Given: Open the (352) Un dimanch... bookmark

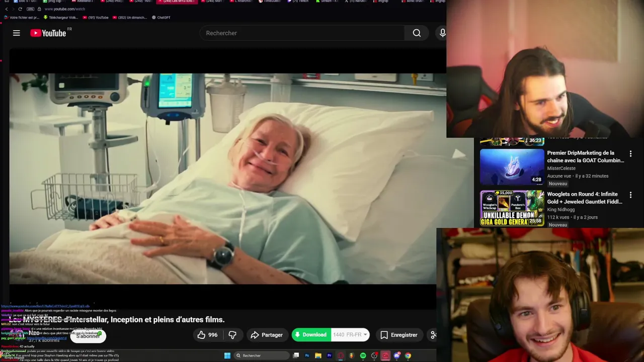Looking at the screenshot, I should pyautogui.click(x=129, y=18).
